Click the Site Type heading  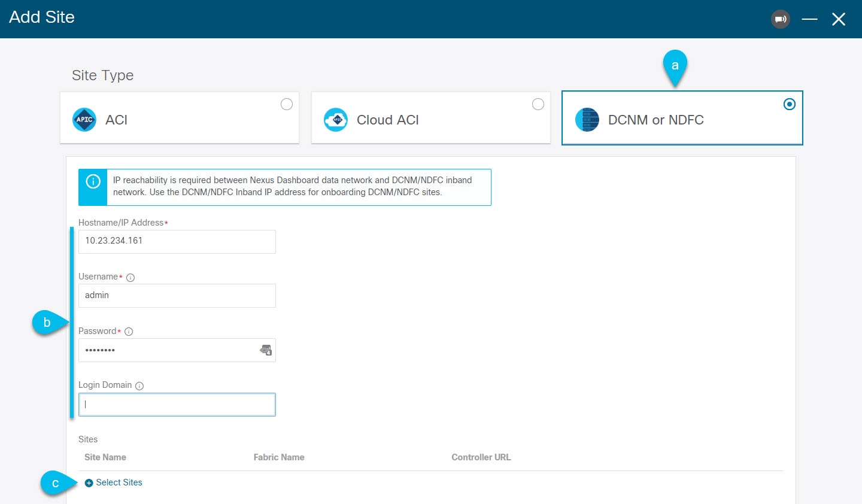coord(103,75)
